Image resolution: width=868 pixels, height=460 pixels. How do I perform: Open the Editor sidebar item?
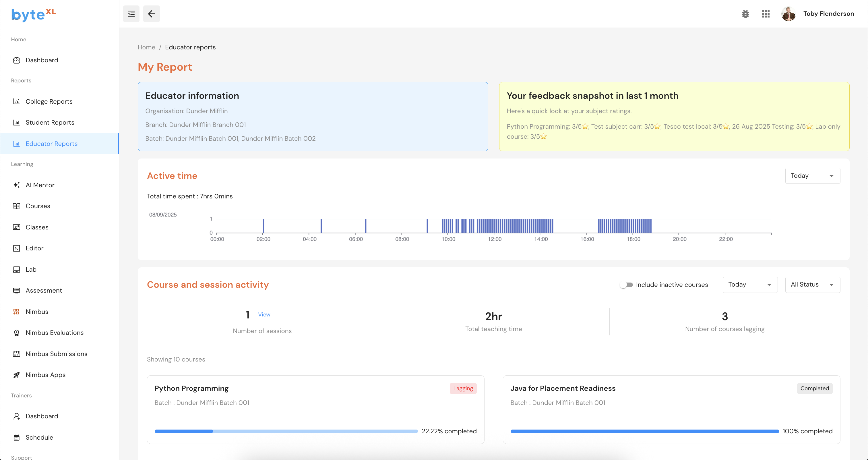[x=34, y=248]
